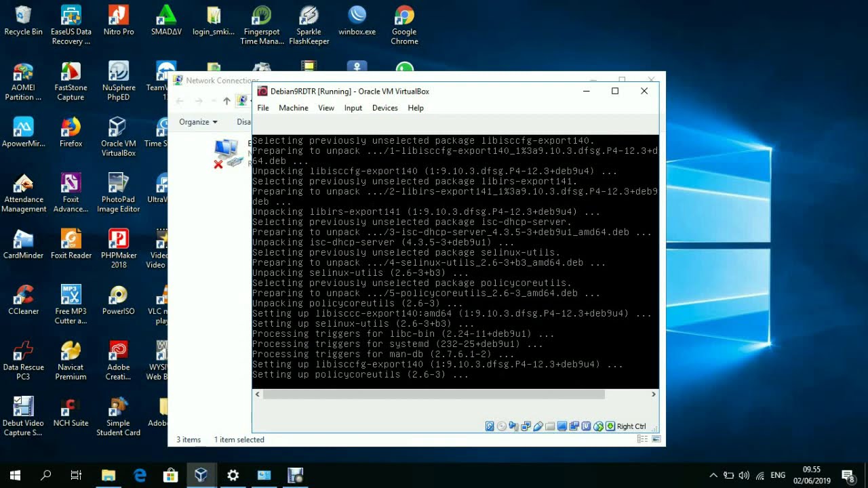This screenshot has height=488, width=868.
Task: Open NCH Suite desktop icon
Action: coord(71,411)
